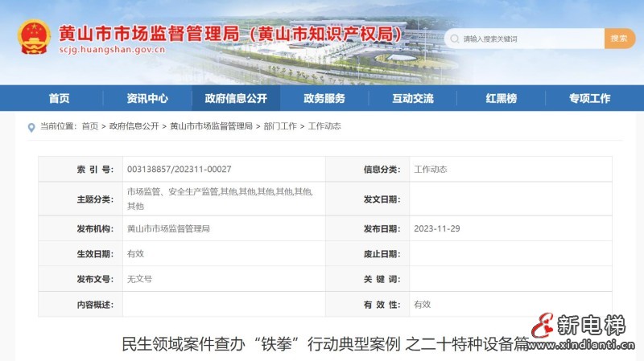Image resolution: width=644 pixels, height=361 pixels.
Task: Click the article headline 民生领域案件查办
Action: click(322, 344)
